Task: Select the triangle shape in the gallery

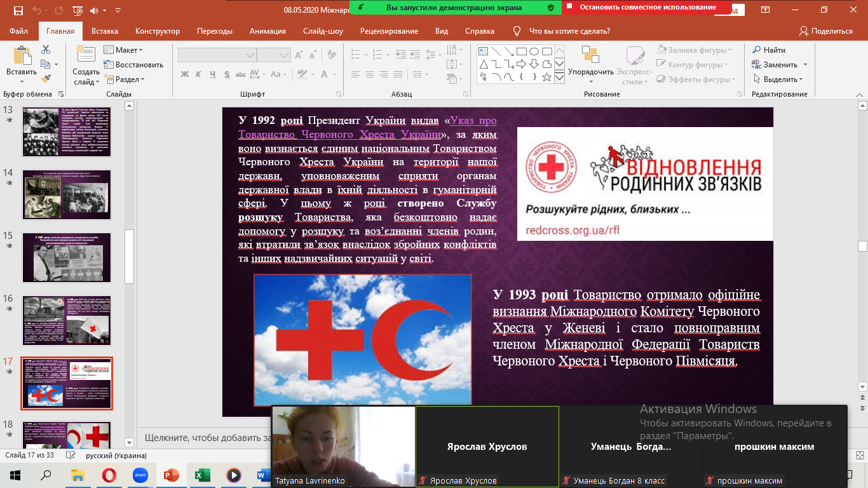Action: click(483, 64)
